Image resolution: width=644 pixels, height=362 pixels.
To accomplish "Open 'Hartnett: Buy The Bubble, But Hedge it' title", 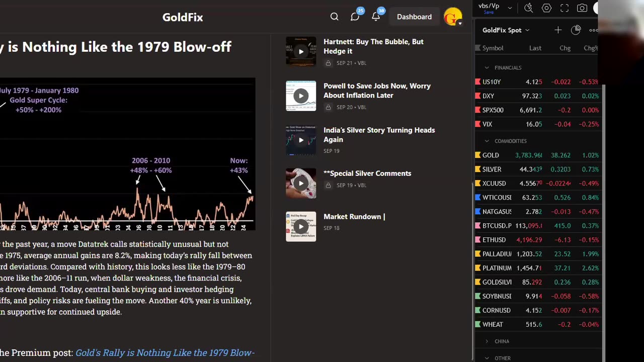I will (x=373, y=46).
